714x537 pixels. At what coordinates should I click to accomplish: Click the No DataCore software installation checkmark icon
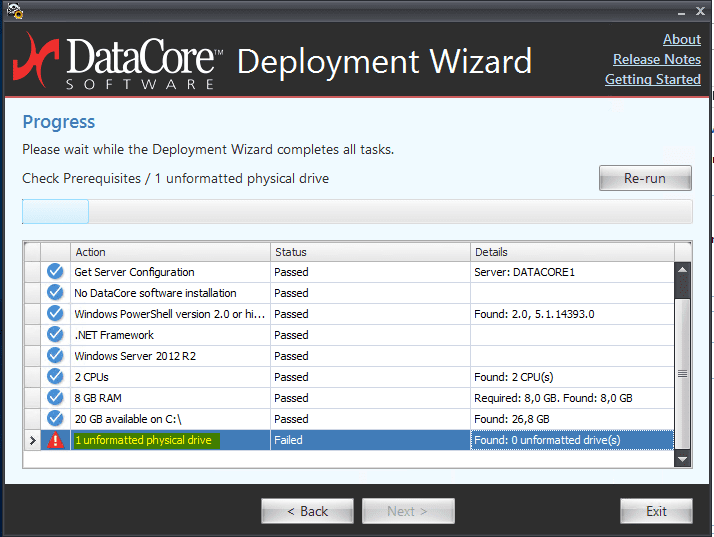pyautogui.click(x=55, y=292)
